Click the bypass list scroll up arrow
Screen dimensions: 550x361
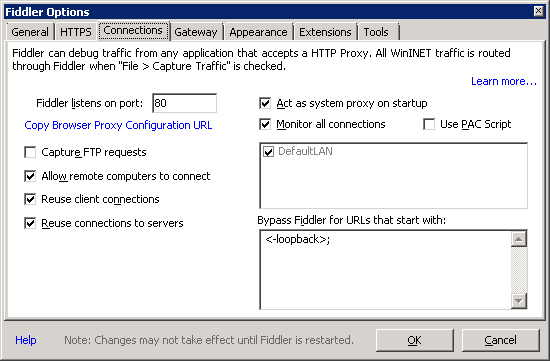[519, 239]
